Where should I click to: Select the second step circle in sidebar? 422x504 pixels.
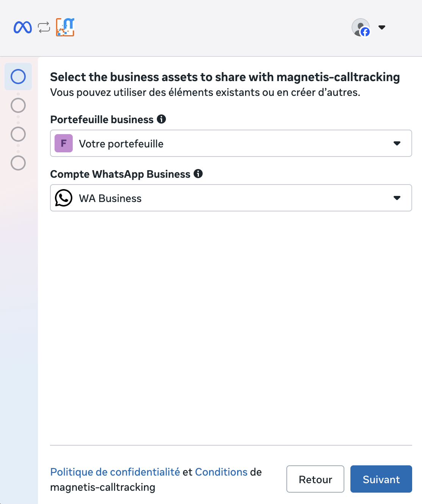tap(18, 105)
